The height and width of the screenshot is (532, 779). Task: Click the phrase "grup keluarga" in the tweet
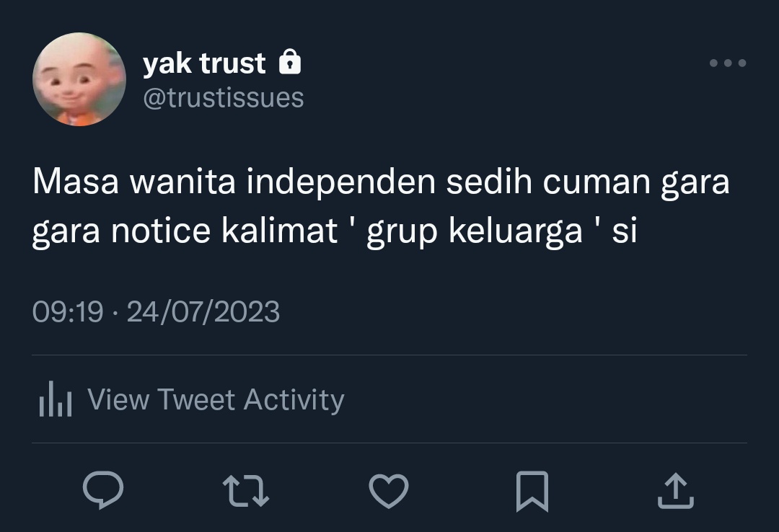tap(475, 231)
